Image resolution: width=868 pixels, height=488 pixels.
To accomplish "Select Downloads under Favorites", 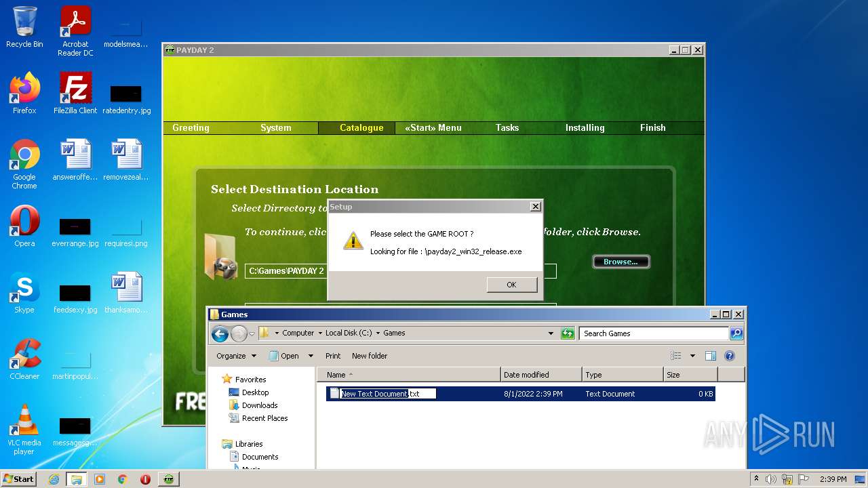I will point(260,405).
